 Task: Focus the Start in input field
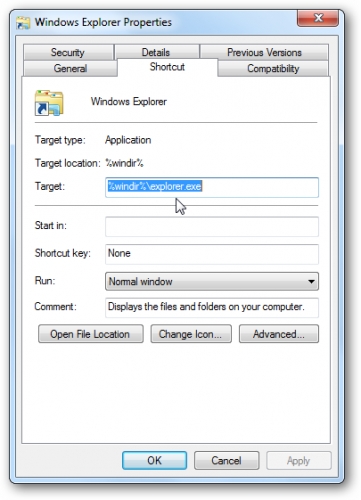212,227
